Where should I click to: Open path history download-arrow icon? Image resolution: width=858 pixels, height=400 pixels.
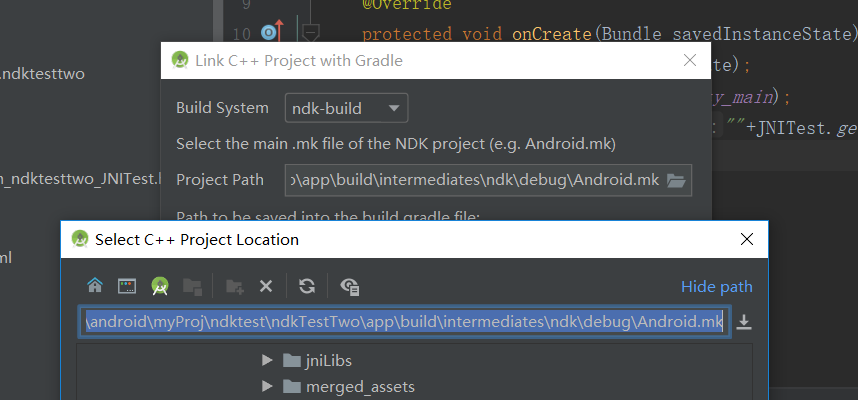click(743, 322)
